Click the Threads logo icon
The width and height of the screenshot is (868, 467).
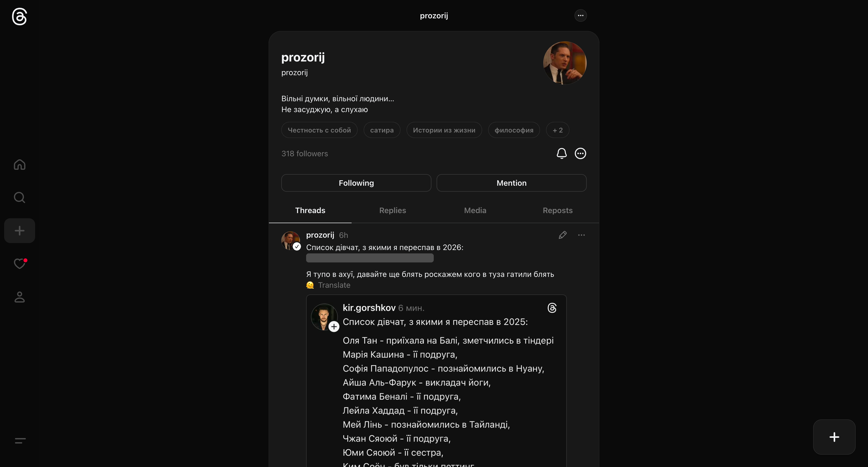tap(20, 17)
